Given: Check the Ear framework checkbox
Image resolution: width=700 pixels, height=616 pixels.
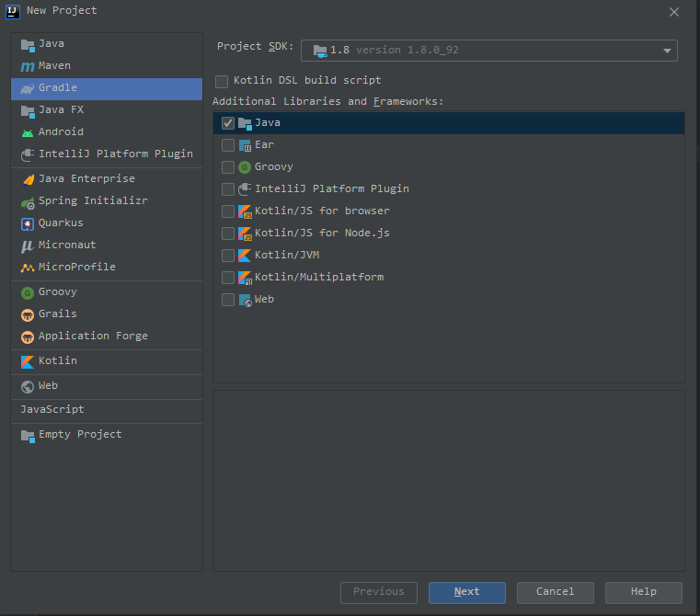Looking at the screenshot, I should [x=228, y=145].
